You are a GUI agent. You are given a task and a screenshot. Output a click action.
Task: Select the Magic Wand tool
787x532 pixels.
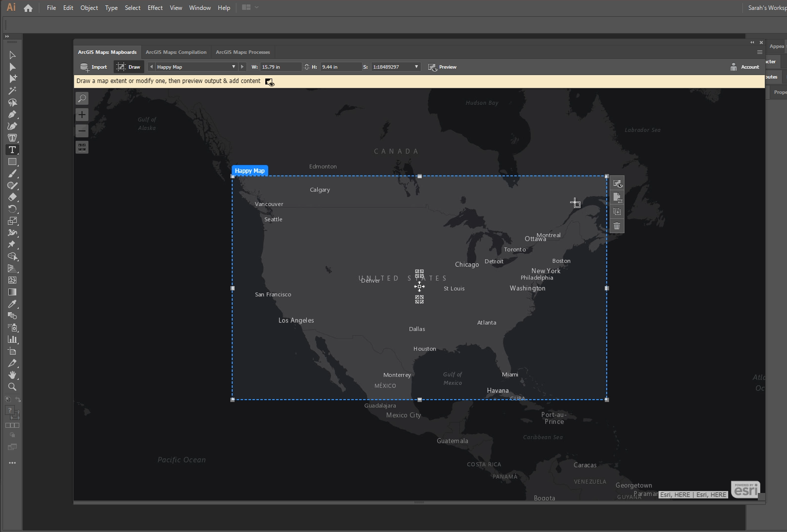[x=12, y=91]
